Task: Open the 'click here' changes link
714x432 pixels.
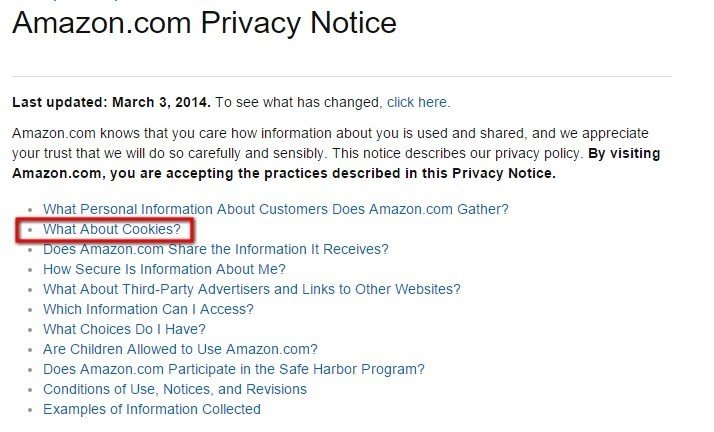Action: [x=417, y=102]
